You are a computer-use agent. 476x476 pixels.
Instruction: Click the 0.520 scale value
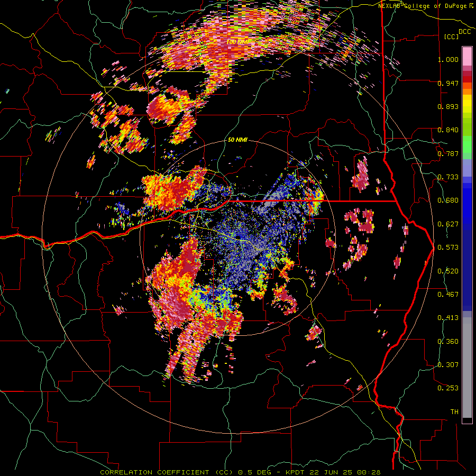pos(448,271)
